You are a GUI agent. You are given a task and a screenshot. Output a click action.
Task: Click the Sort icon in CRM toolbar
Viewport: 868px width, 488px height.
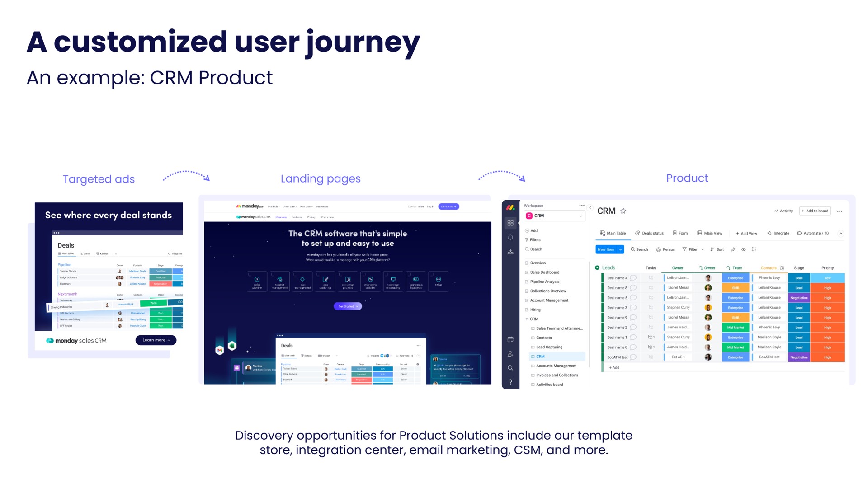pyautogui.click(x=718, y=249)
